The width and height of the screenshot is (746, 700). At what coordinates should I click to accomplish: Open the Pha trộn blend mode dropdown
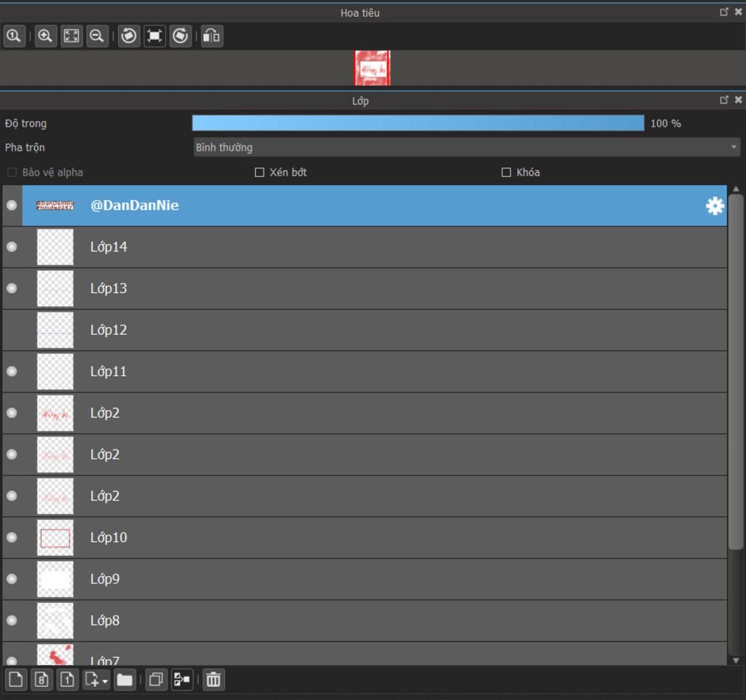click(467, 147)
